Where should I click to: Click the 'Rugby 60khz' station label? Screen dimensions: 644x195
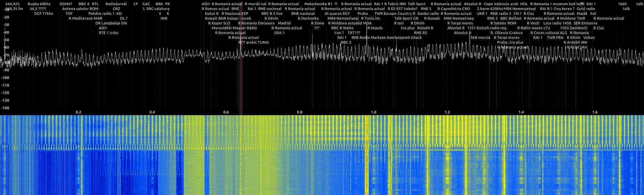point(39,4)
